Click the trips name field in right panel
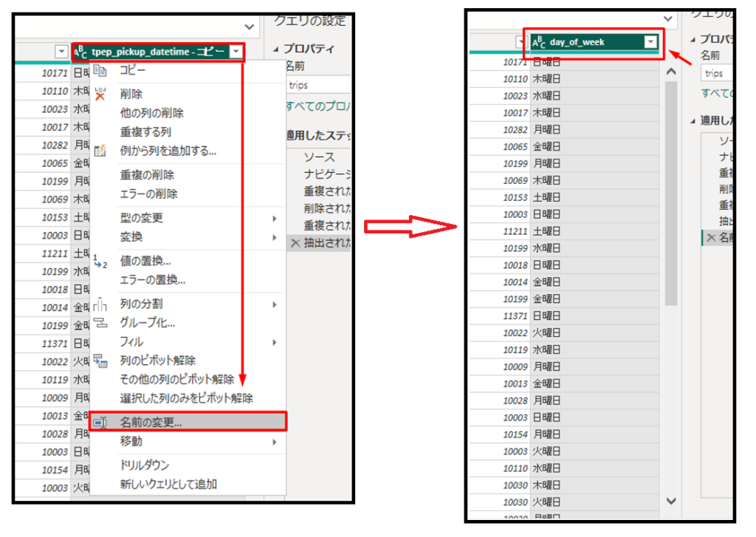This screenshot has height=537, width=756. click(x=716, y=73)
